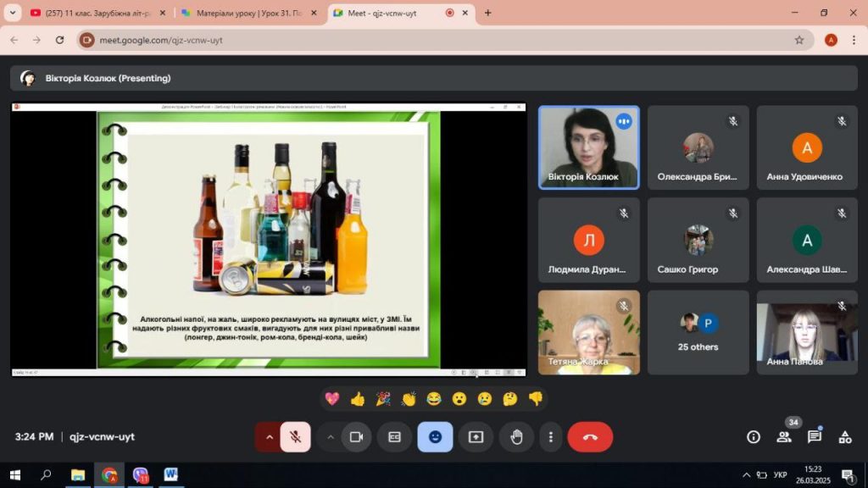Raise hand in the meeting
Screen dimensions: 868x488
[x=516, y=437]
